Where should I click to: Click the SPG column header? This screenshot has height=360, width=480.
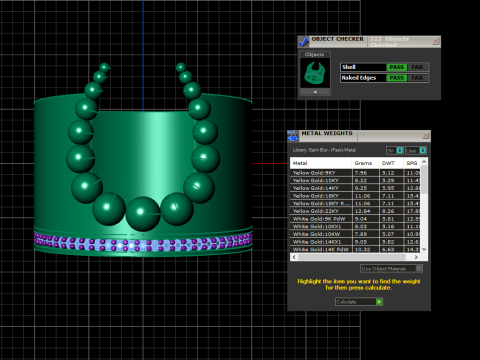click(412, 163)
